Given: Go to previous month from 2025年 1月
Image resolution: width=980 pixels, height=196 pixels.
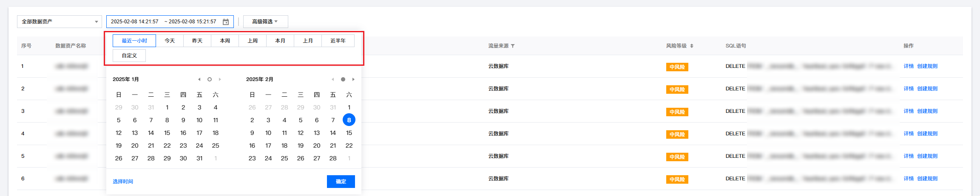Looking at the screenshot, I should tap(199, 79).
